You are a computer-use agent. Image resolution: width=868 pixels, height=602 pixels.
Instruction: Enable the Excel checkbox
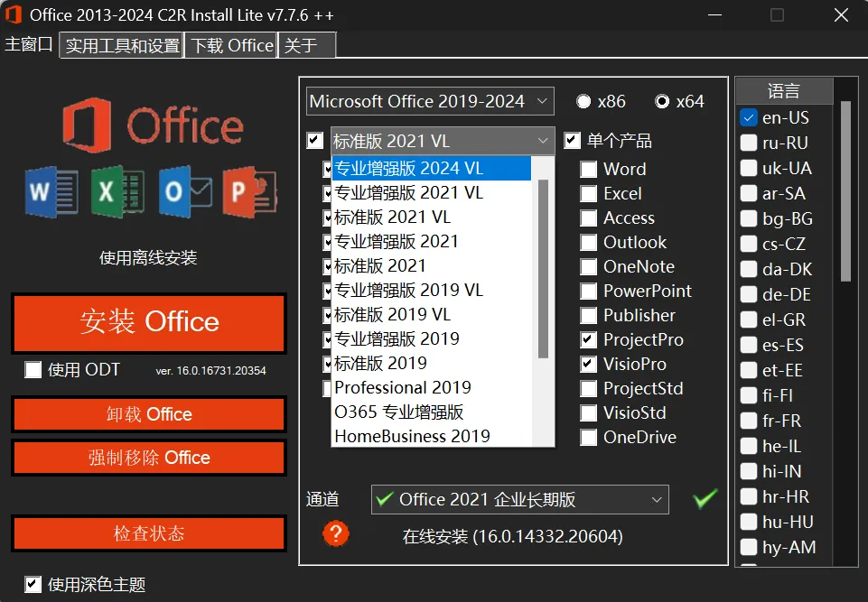(588, 194)
